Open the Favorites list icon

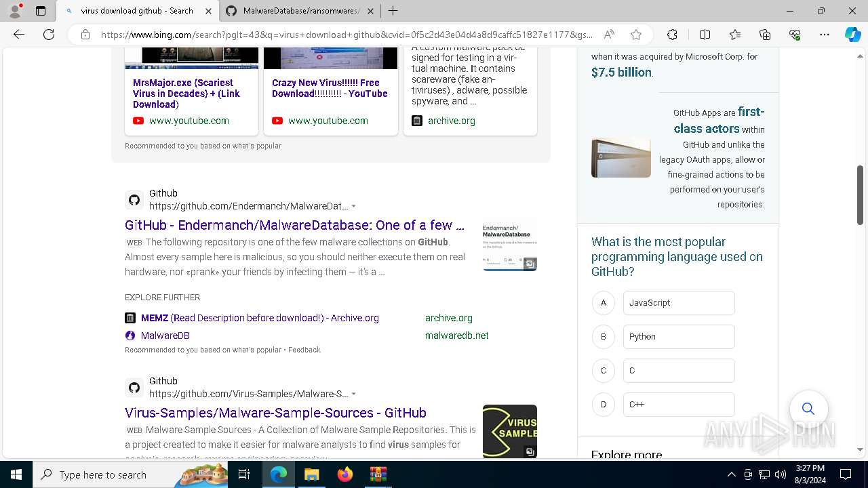point(735,35)
